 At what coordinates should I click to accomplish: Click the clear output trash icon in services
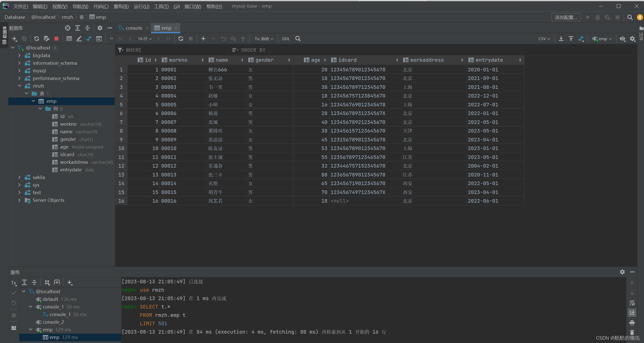click(x=632, y=332)
